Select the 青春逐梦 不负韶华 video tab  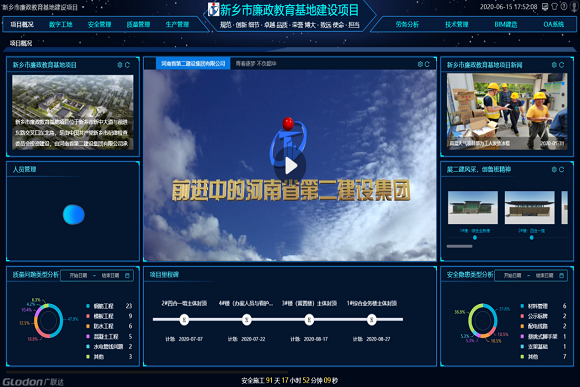pyautogui.click(x=256, y=64)
